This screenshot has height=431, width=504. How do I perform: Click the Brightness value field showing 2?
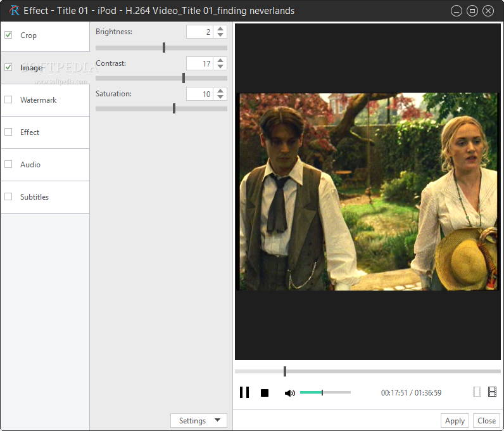pos(199,32)
